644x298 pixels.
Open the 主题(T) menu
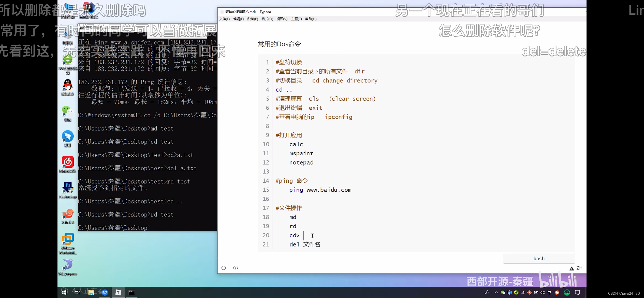(296, 19)
